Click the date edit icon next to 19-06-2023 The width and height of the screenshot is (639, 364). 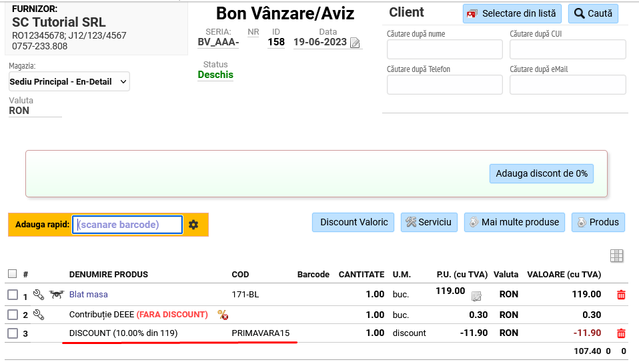click(x=355, y=43)
